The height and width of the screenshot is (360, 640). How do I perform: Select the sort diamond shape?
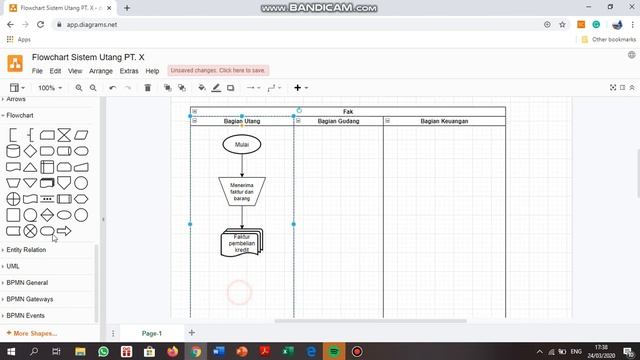[x=47, y=215]
